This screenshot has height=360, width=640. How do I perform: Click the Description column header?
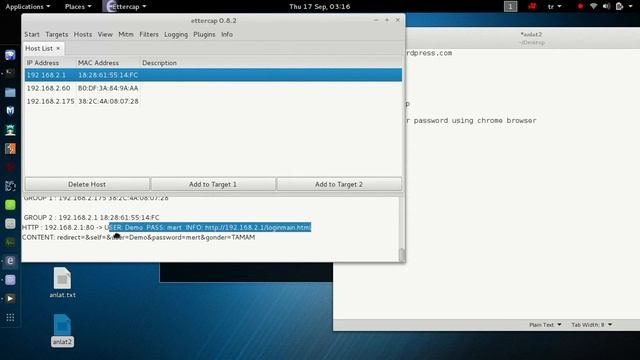[x=271, y=62]
